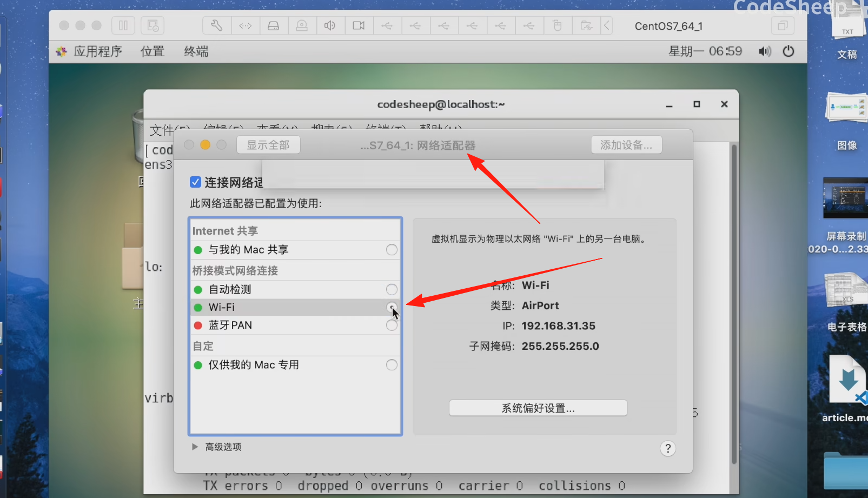Open the GNOME power menu icon

tap(789, 51)
